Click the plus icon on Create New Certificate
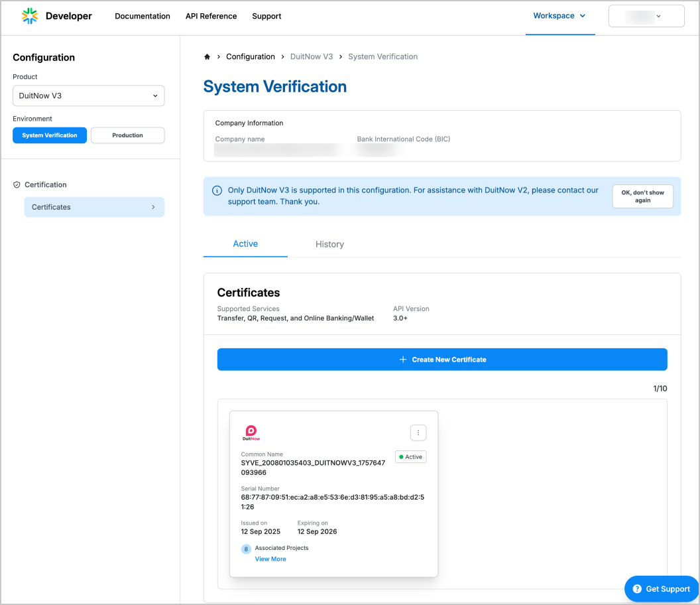The height and width of the screenshot is (605, 700). [402, 360]
